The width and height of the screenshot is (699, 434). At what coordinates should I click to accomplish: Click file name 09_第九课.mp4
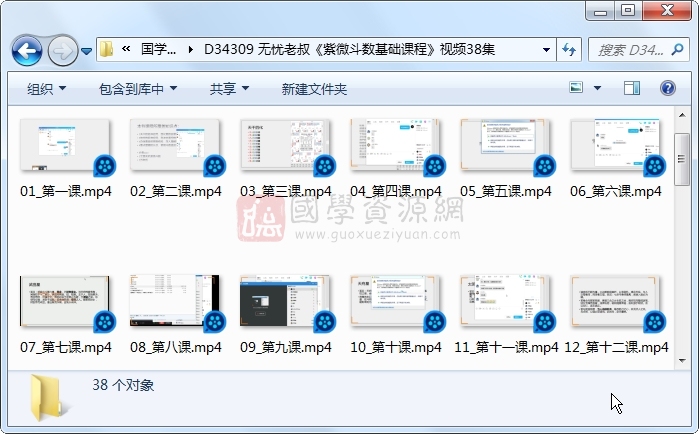[x=286, y=348]
